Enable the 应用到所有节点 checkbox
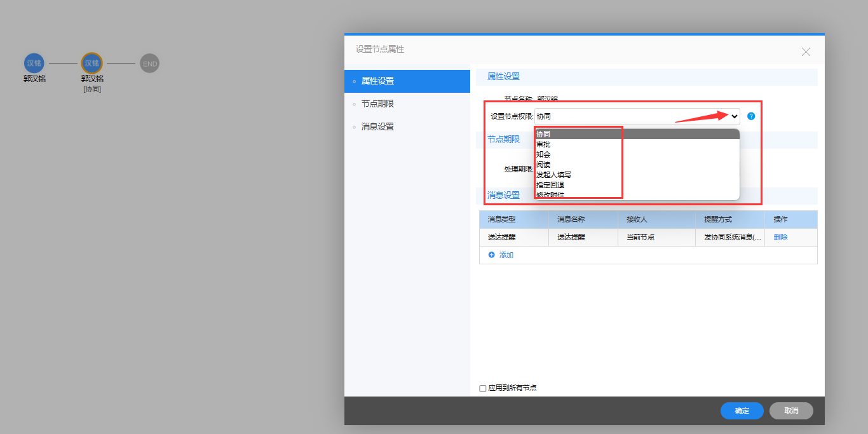This screenshot has height=434, width=868. click(483, 388)
